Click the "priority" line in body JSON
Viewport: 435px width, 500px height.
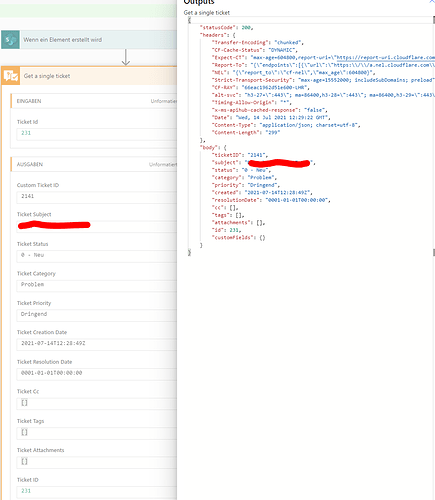point(246,185)
